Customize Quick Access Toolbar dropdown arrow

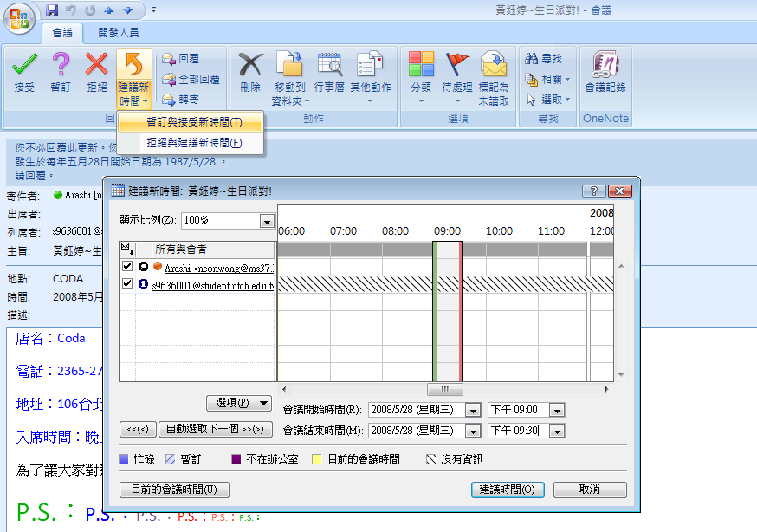(x=153, y=10)
